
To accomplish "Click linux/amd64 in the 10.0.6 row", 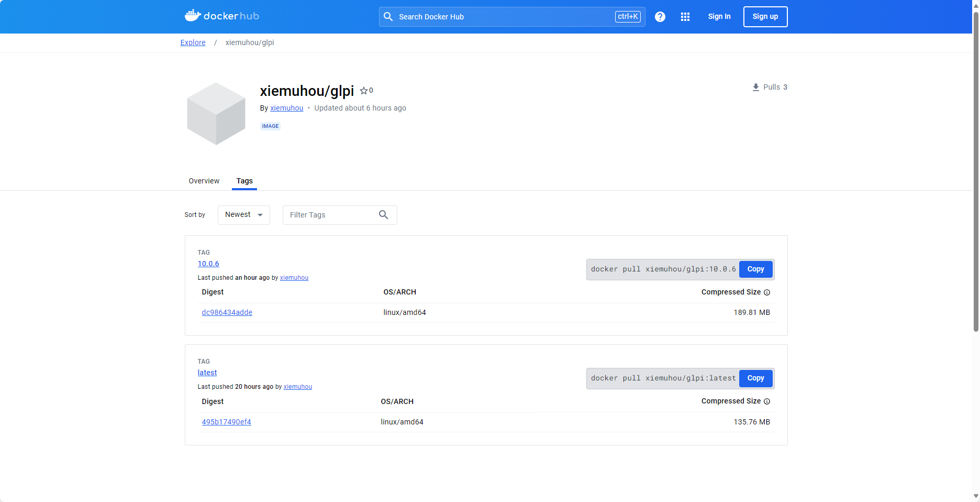I will (x=405, y=312).
